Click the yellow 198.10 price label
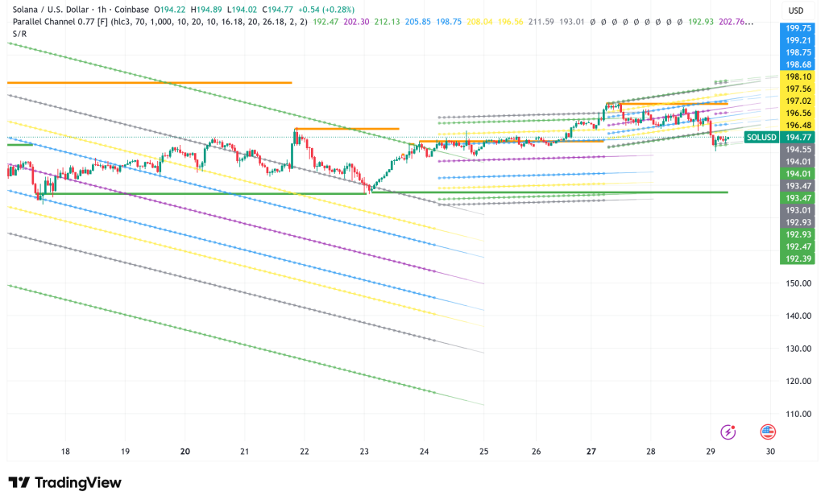This screenshot has height=504, width=825. coord(798,76)
